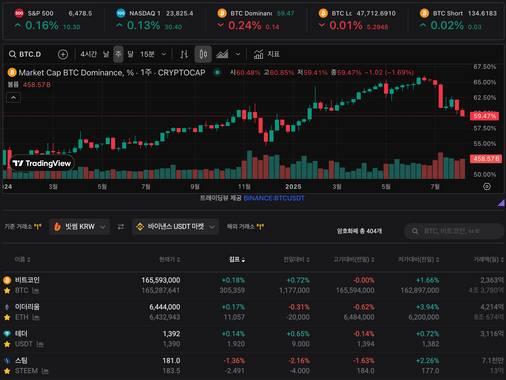Open the 지표 indicators menu
Image resolution: width=506 pixels, height=380 pixels.
tap(267, 54)
